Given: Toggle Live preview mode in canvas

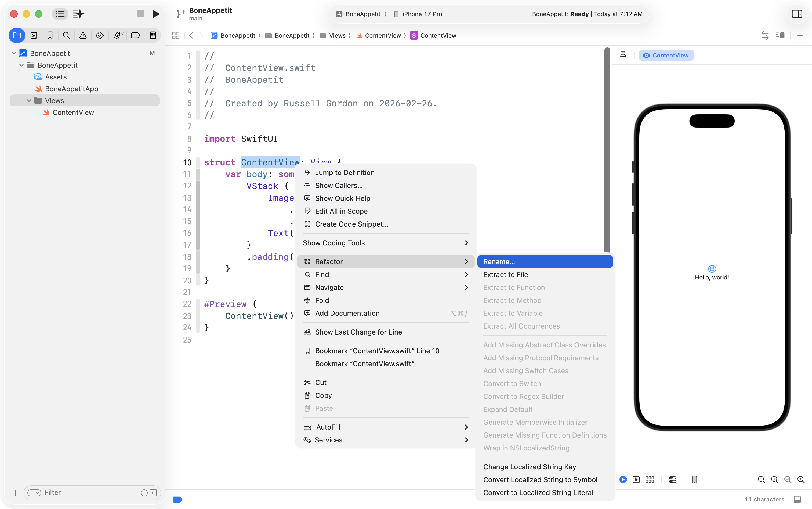Looking at the screenshot, I should tap(623, 479).
